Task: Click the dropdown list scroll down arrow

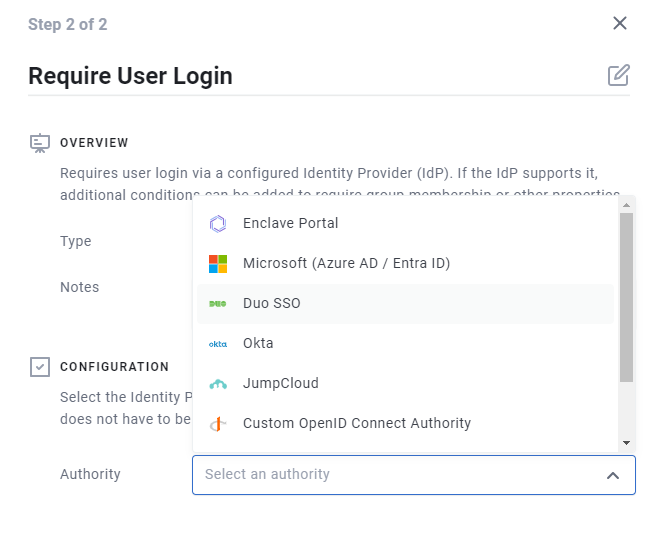Action: pos(626,443)
